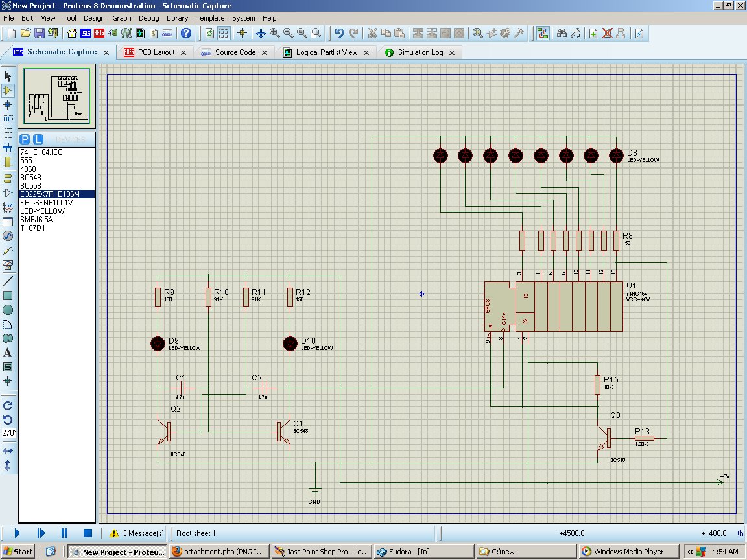
Task: Click the Zoom In magnifier
Action: [274, 33]
